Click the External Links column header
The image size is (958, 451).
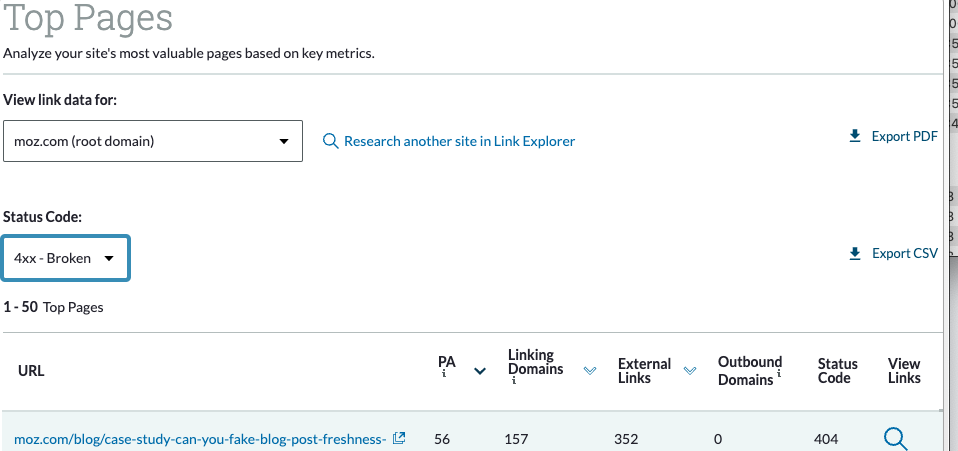tap(644, 371)
